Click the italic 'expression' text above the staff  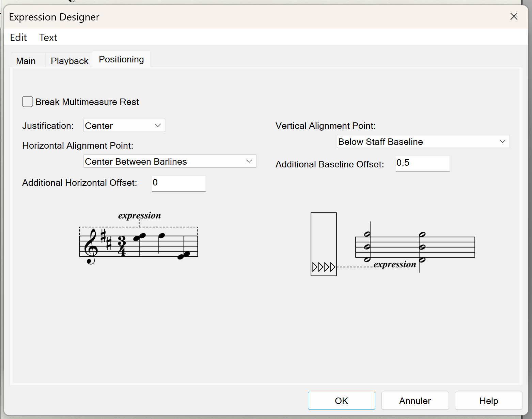pyautogui.click(x=139, y=215)
